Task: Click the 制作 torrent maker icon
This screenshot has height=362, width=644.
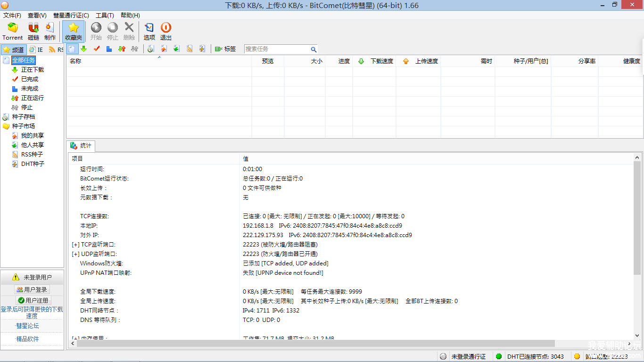Action: tap(50, 31)
